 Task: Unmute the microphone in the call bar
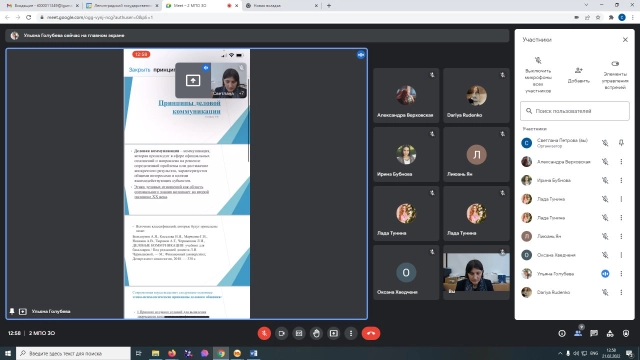click(264, 333)
